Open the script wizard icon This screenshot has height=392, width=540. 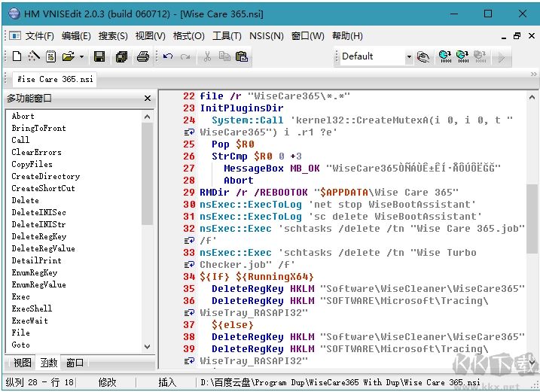point(34,56)
